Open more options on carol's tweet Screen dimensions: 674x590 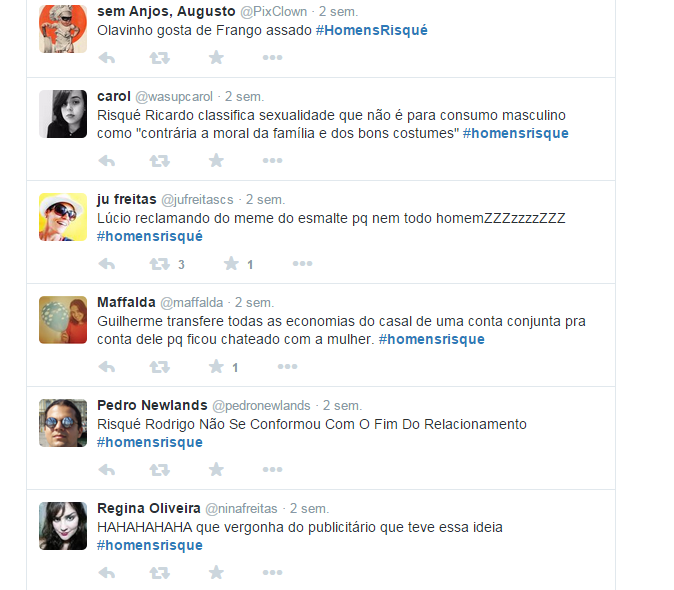(x=273, y=161)
